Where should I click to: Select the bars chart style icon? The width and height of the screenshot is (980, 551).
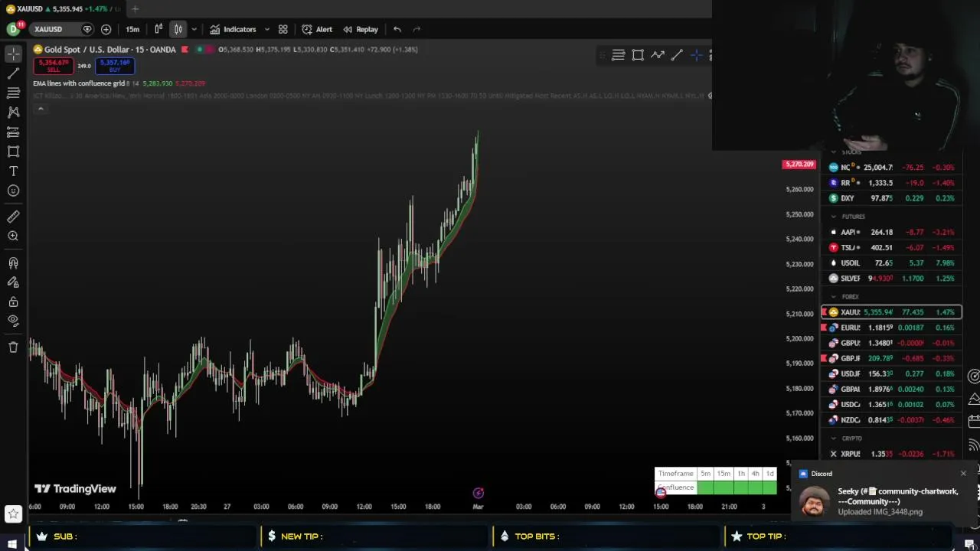(x=158, y=29)
